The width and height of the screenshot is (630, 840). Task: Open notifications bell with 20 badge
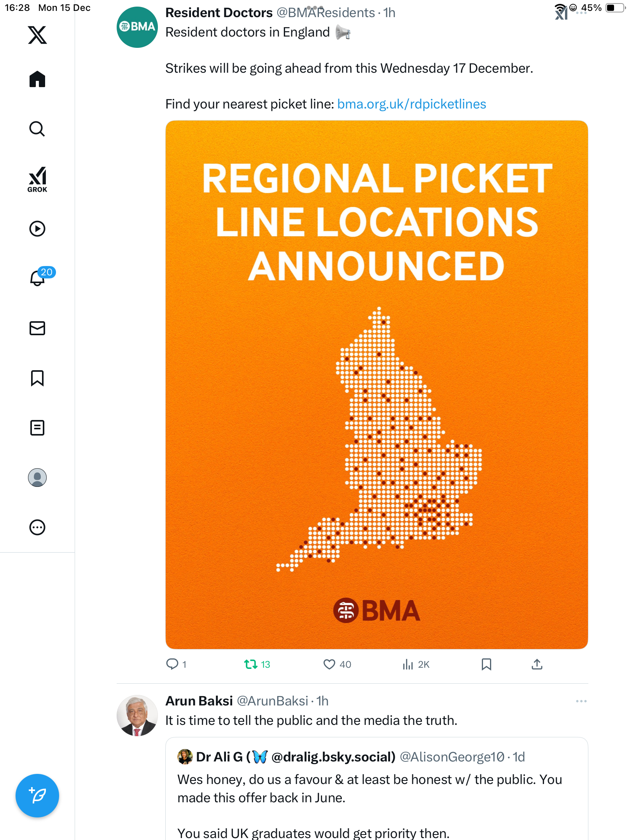(x=37, y=278)
